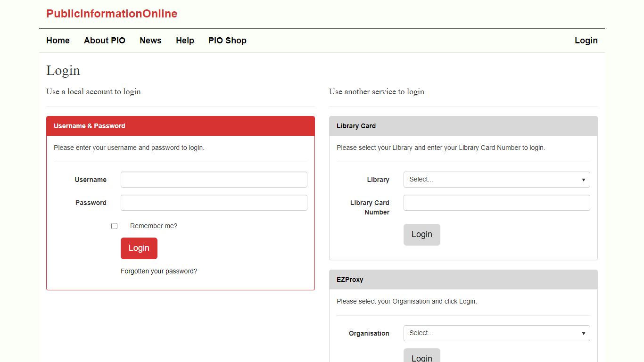
Task: Click the Username field label
Action: click(91, 180)
